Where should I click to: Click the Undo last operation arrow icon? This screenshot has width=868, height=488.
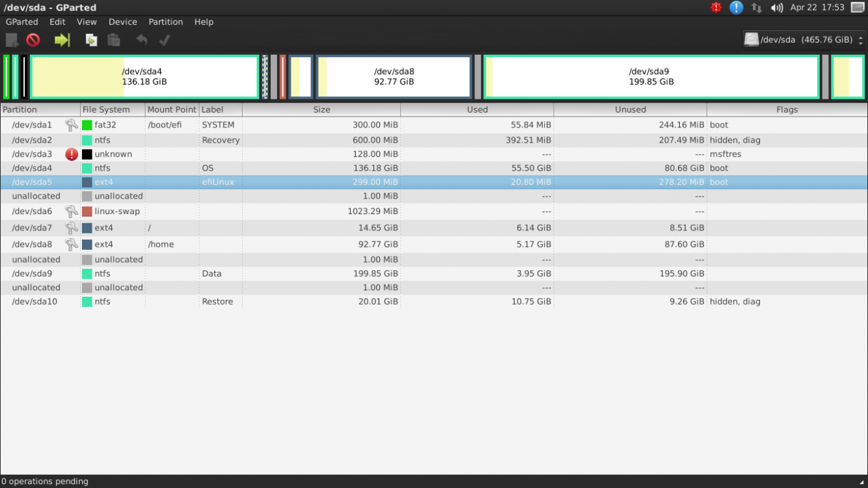[x=142, y=40]
